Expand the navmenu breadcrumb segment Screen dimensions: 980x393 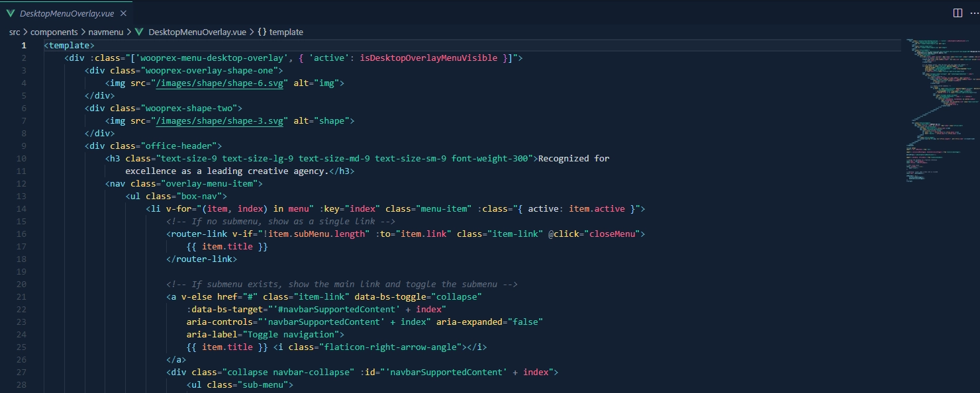click(x=105, y=32)
